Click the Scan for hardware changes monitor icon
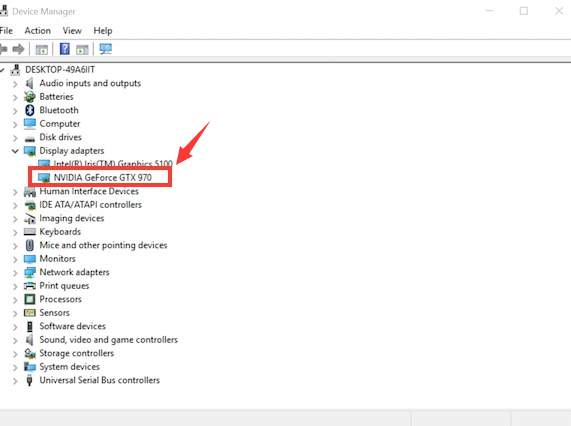The height and width of the screenshot is (426, 571). click(x=106, y=49)
